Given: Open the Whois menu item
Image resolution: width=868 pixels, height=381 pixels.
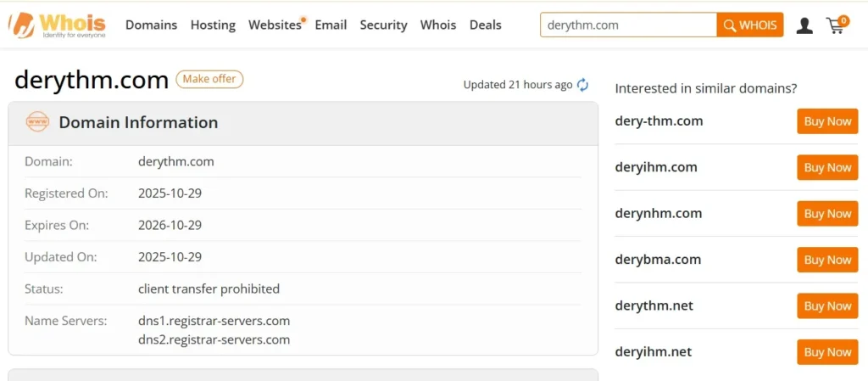Looking at the screenshot, I should [438, 25].
